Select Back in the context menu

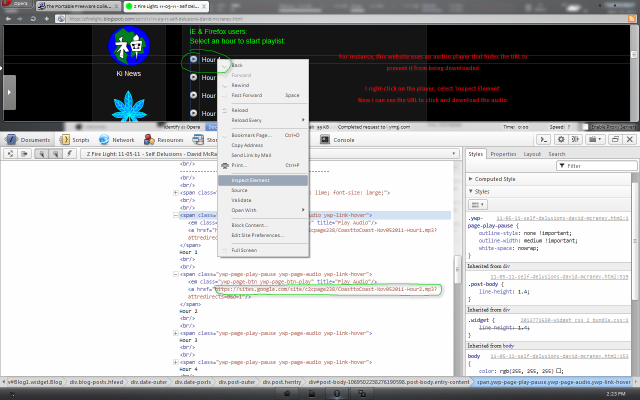click(x=263, y=65)
